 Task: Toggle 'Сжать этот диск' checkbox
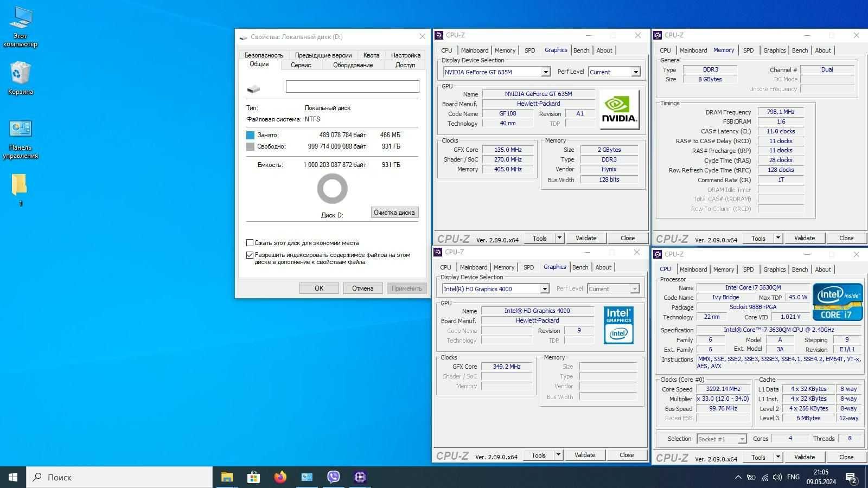pyautogui.click(x=250, y=243)
